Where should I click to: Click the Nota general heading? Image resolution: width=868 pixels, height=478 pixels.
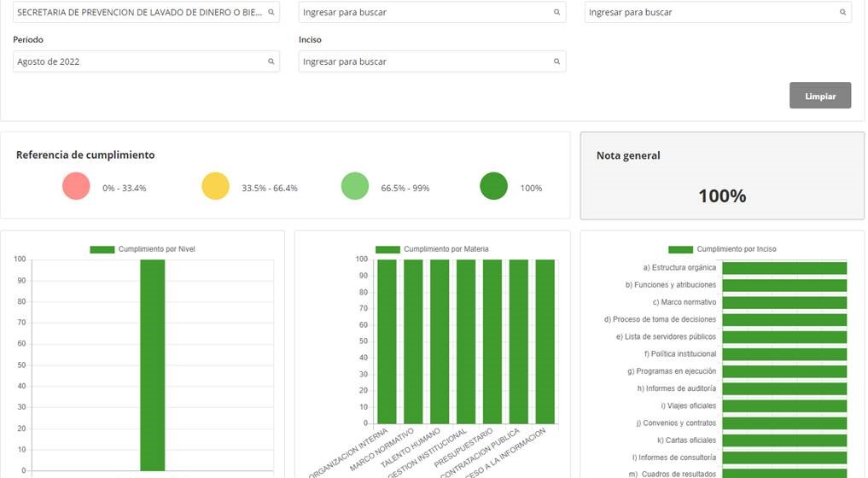click(x=628, y=155)
